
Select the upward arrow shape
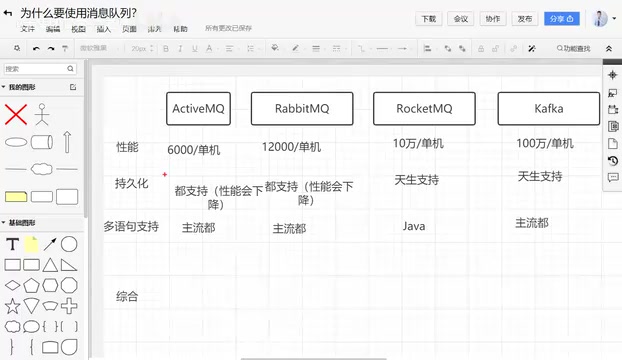pyautogui.click(x=67, y=142)
